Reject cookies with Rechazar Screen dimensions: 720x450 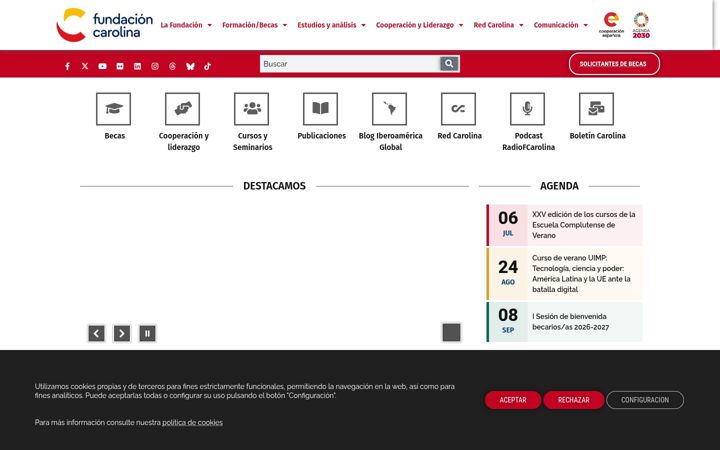(x=574, y=400)
